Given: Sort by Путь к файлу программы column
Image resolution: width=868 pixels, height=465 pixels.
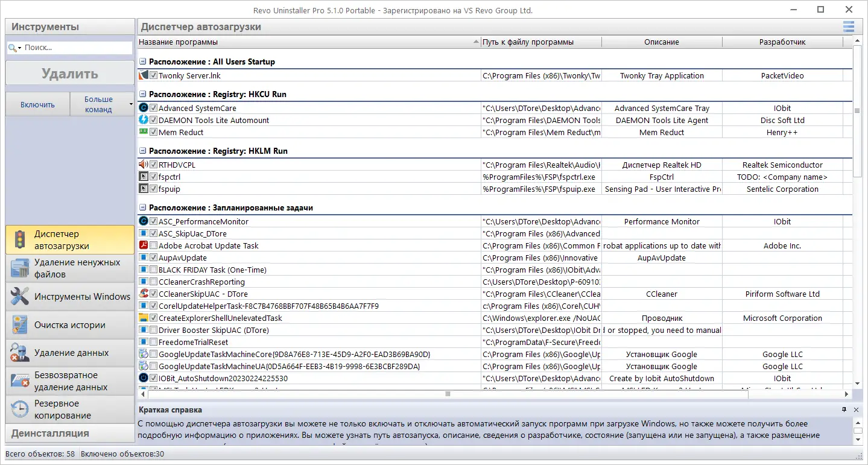Looking at the screenshot, I should click(x=541, y=42).
